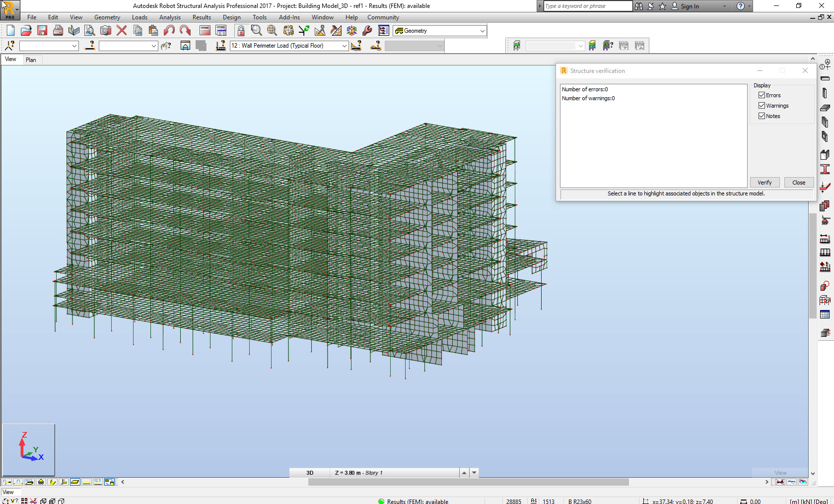Open the Geometry layout selector dropdown
This screenshot has height=504, width=834.
[x=481, y=31]
